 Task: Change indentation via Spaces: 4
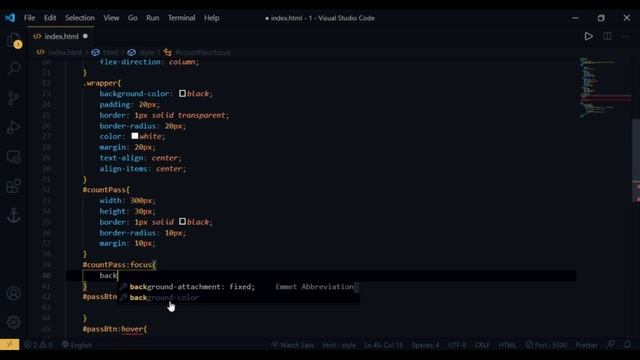pyautogui.click(x=425, y=345)
